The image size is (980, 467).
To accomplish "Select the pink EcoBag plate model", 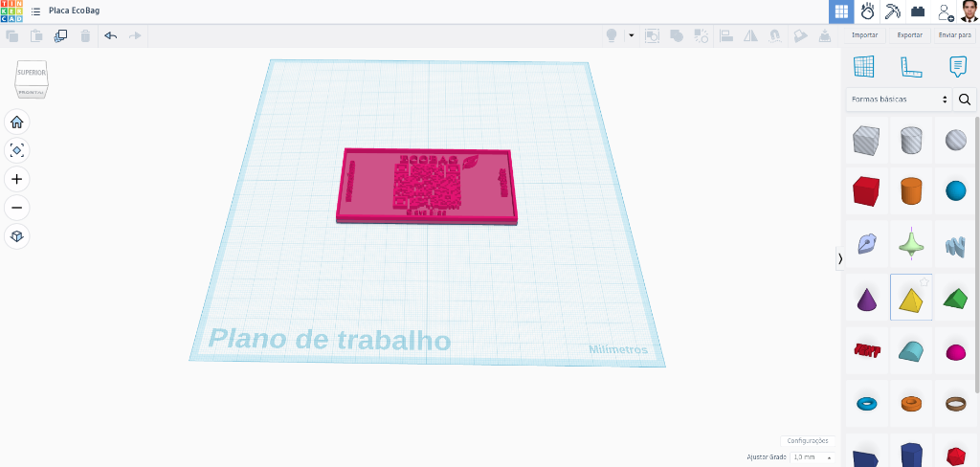I will click(427, 187).
